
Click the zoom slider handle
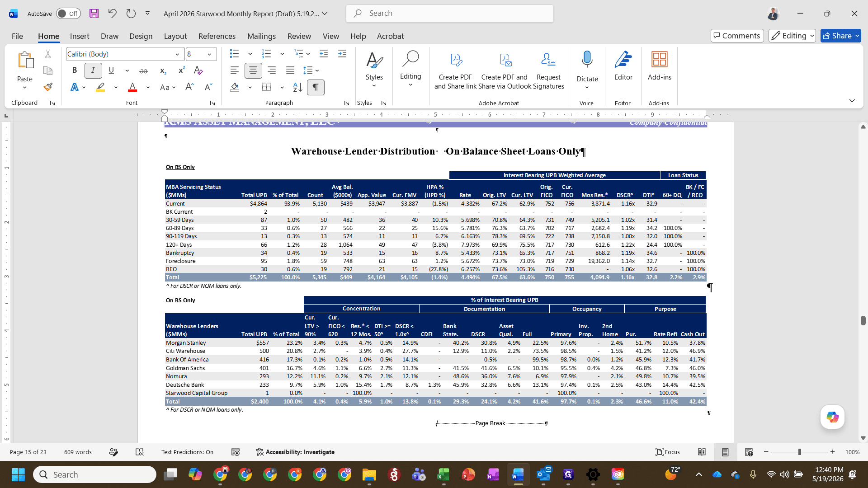[x=800, y=452]
